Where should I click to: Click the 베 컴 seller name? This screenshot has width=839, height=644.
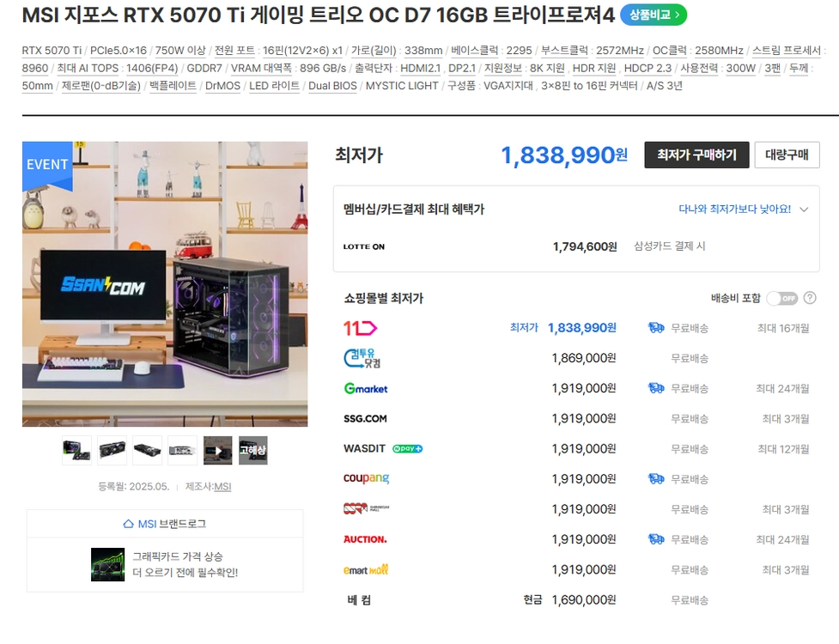(359, 600)
